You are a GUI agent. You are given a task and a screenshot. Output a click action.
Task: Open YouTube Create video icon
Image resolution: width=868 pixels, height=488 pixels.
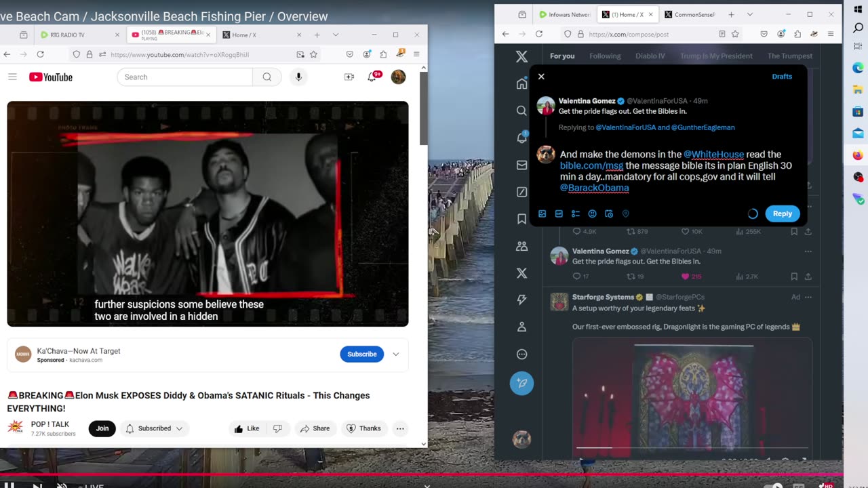click(349, 77)
